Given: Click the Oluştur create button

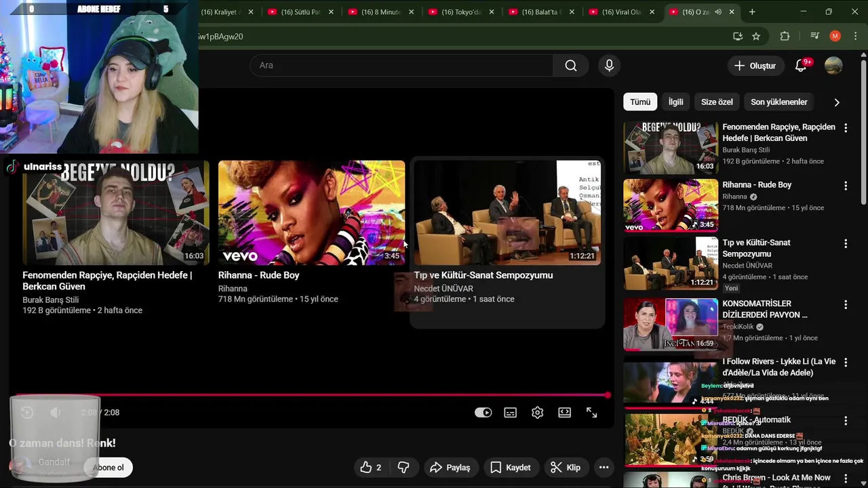Looking at the screenshot, I should (x=755, y=66).
